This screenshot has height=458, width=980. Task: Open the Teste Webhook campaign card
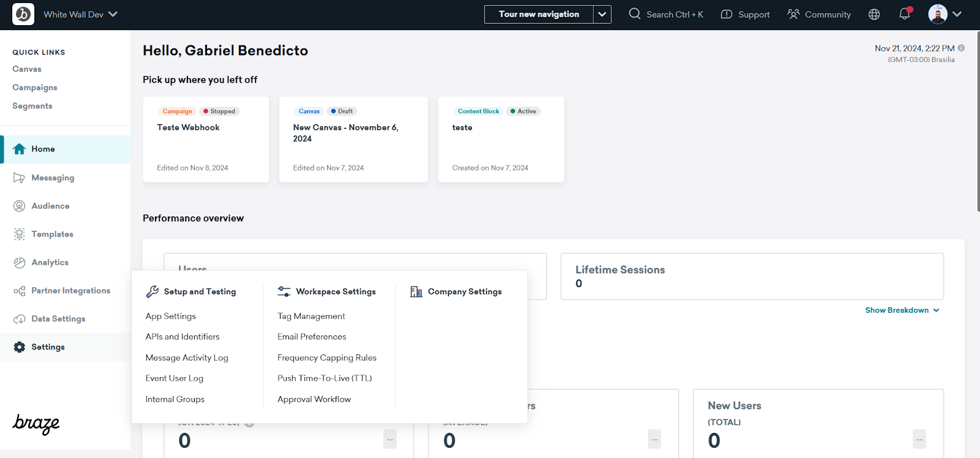[206, 139]
